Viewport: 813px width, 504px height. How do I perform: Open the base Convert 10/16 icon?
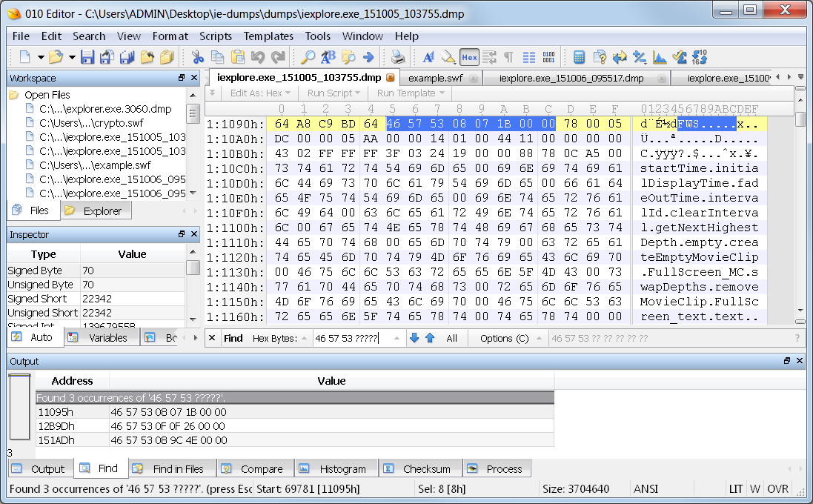point(700,57)
